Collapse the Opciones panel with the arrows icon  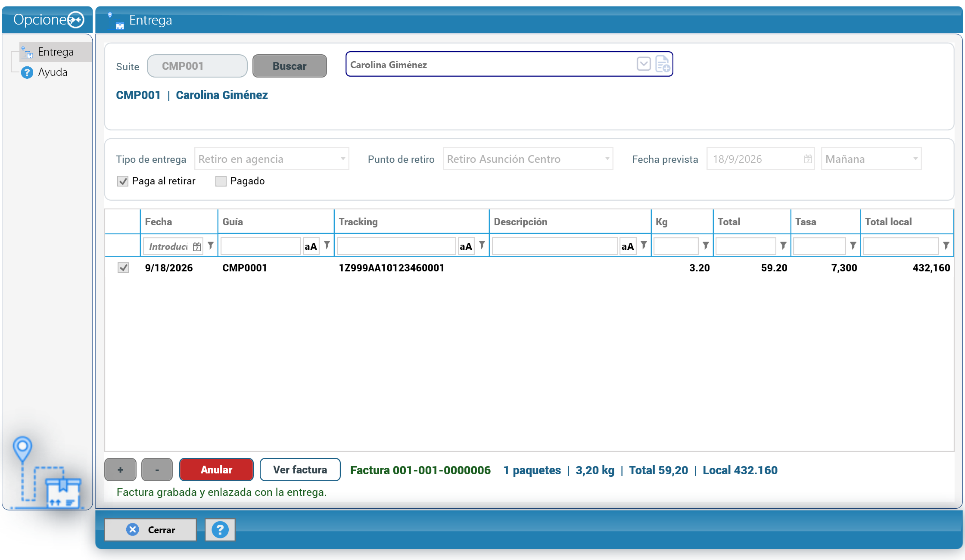pyautogui.click(x=76, y=20)
